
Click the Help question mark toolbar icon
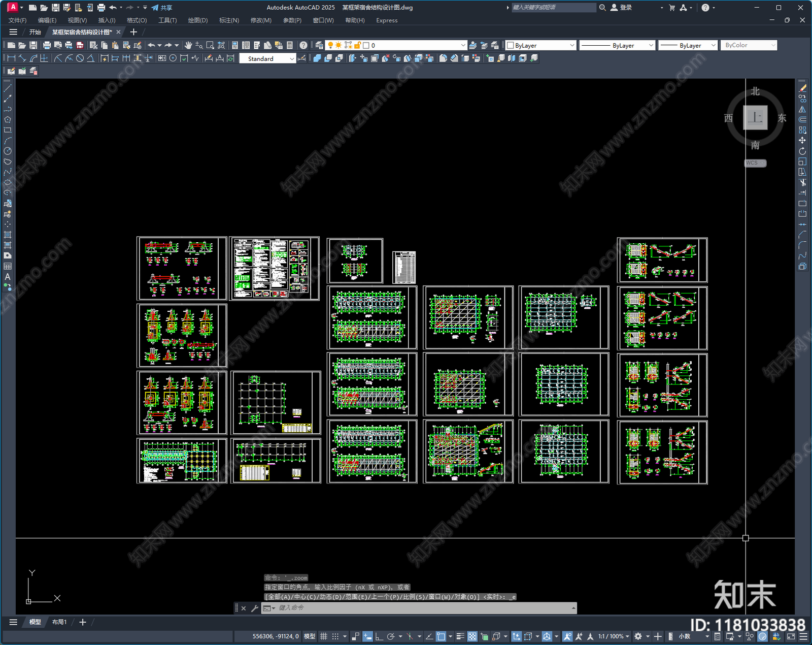pos(303,45)
